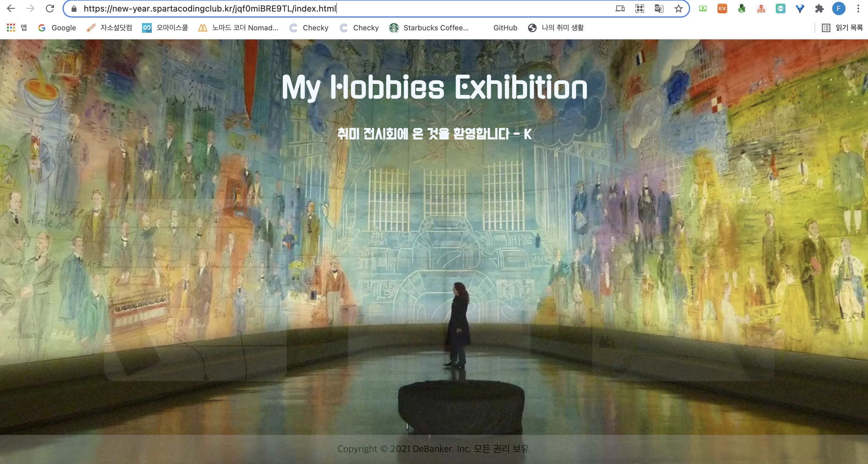Open the Extensions puzzle menu
Screen dimensions: 868x464
click(819, 8)
